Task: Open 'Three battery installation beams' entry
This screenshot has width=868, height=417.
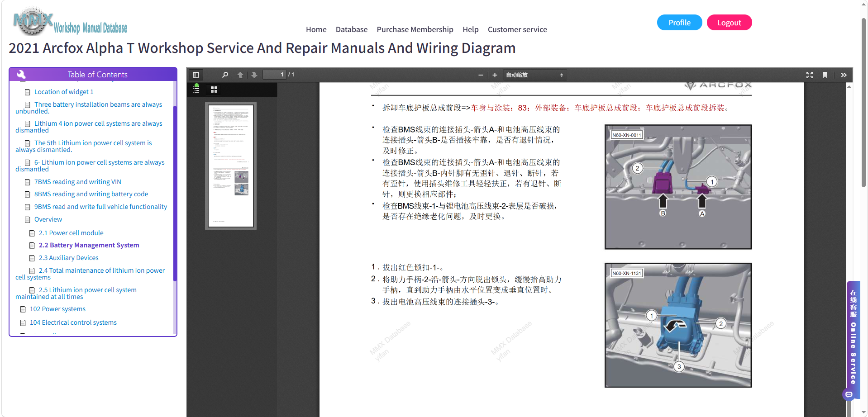Action: (x=89, y=108)
